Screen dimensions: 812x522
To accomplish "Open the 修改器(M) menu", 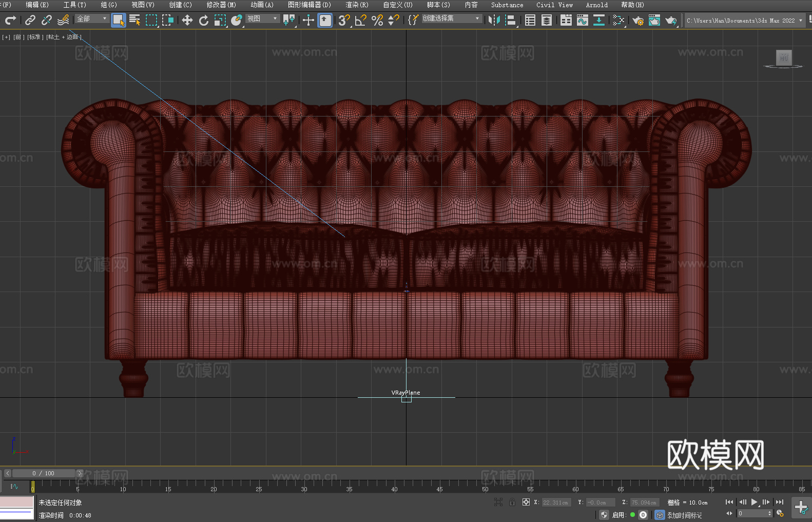I will 221,5.
